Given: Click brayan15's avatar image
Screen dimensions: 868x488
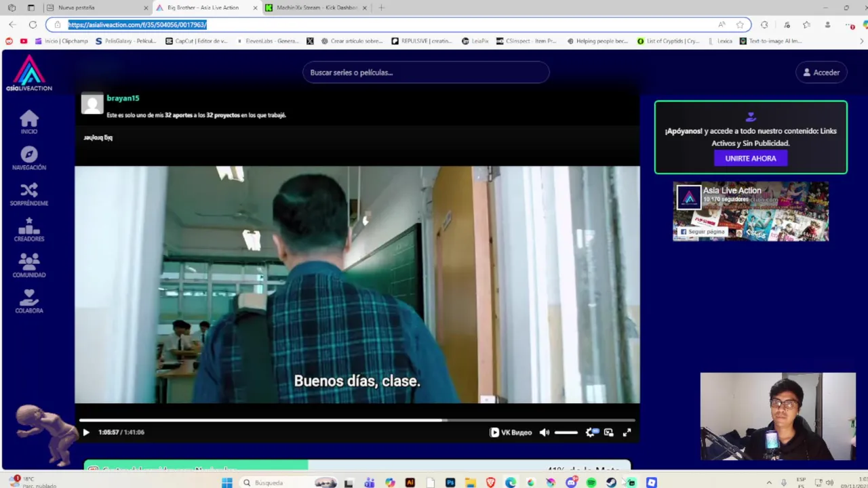Looking at the screenshot, I should pyautogui.click(x=92, y=104).
